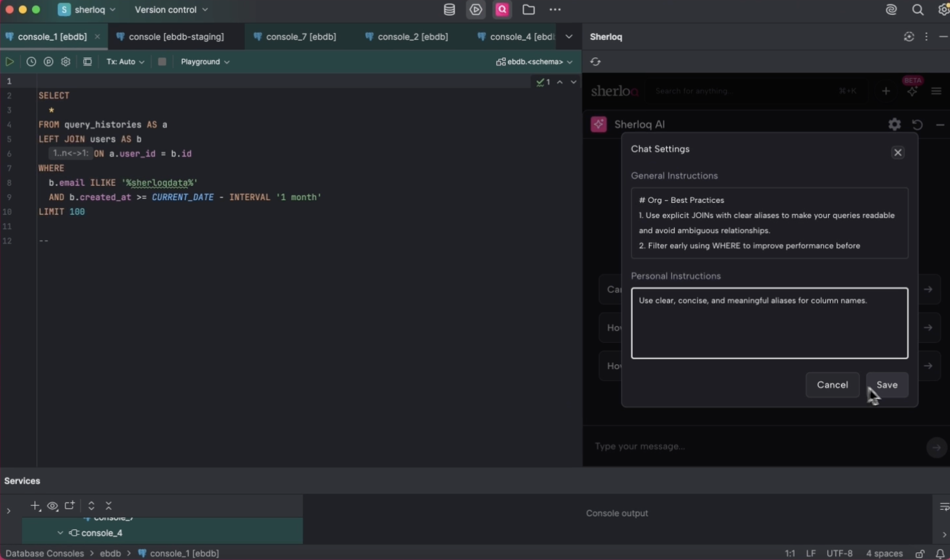Open Sherloq AI chat settings gear
The width and height of the screenshot is (950, 560).
pos(895,124)
